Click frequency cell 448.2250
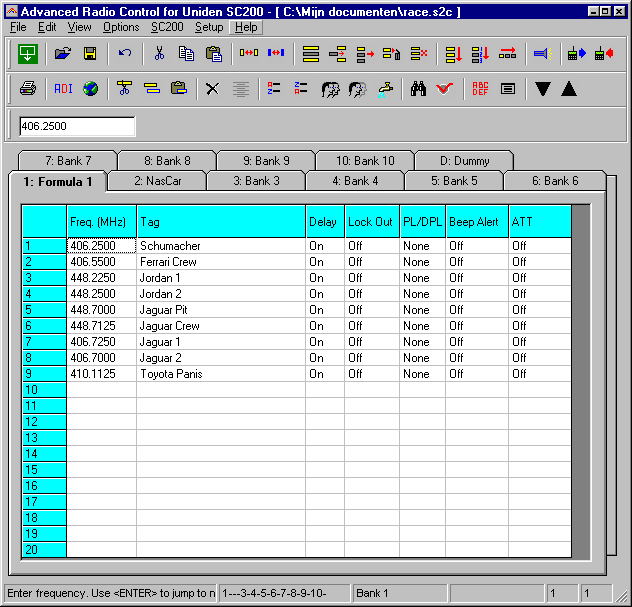The width and height of the screenshot is (632, 607). [102, 278]
